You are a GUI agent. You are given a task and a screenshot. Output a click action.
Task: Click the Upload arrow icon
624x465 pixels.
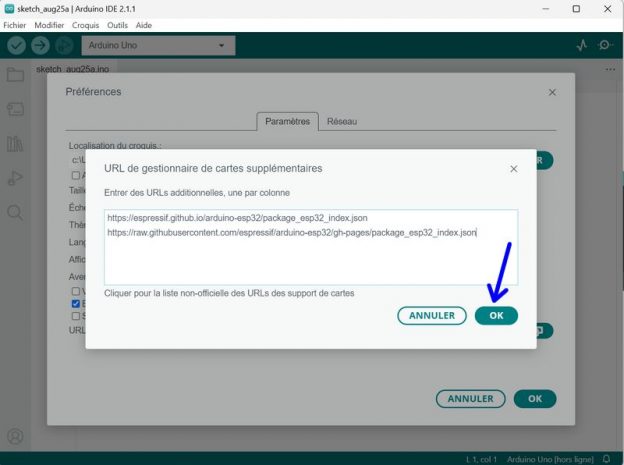40,46
